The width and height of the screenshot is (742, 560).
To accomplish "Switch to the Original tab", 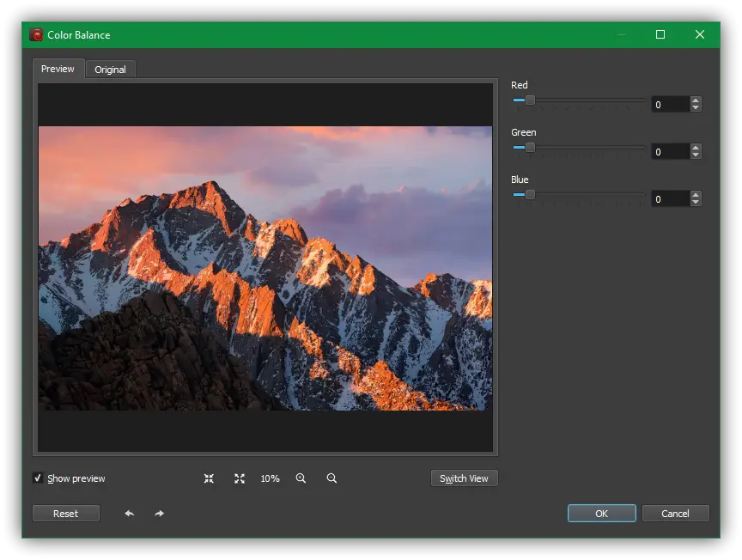I will (x=110, y=70).
